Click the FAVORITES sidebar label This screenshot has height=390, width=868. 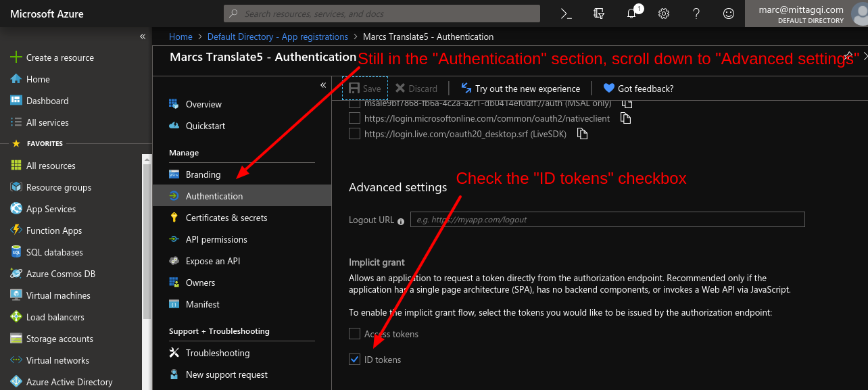tap(45, 144)
